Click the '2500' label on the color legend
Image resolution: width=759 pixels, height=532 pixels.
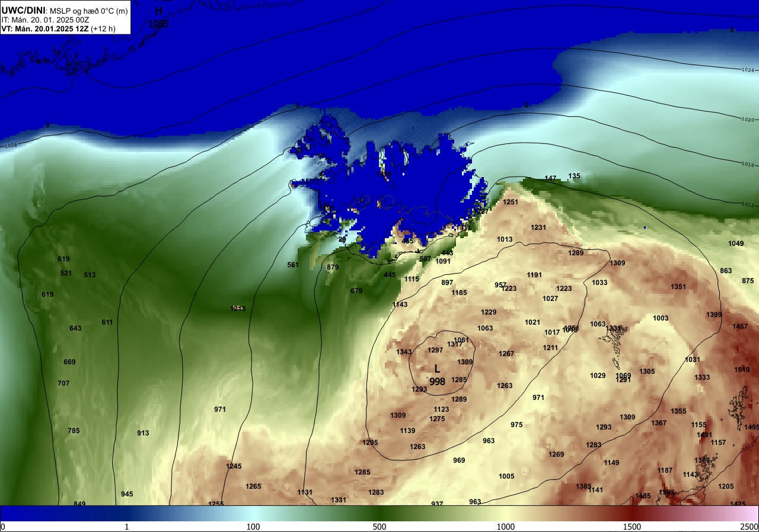point(750,527)
